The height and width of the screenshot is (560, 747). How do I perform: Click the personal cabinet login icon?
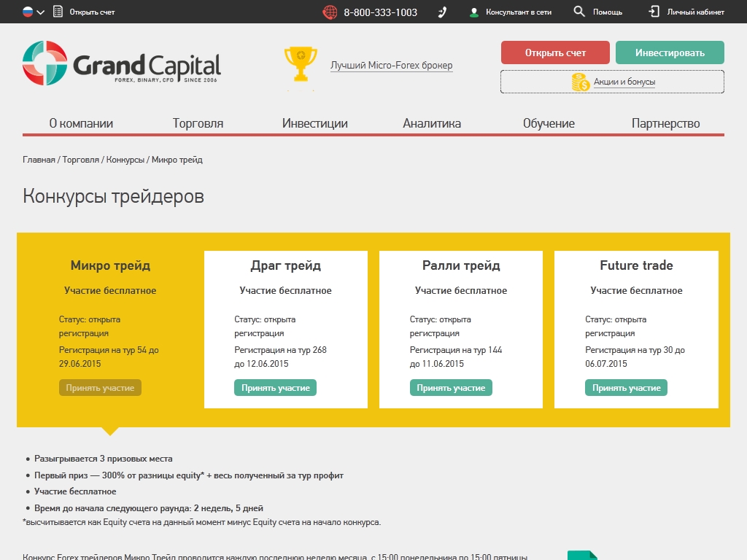pos(654,12)
